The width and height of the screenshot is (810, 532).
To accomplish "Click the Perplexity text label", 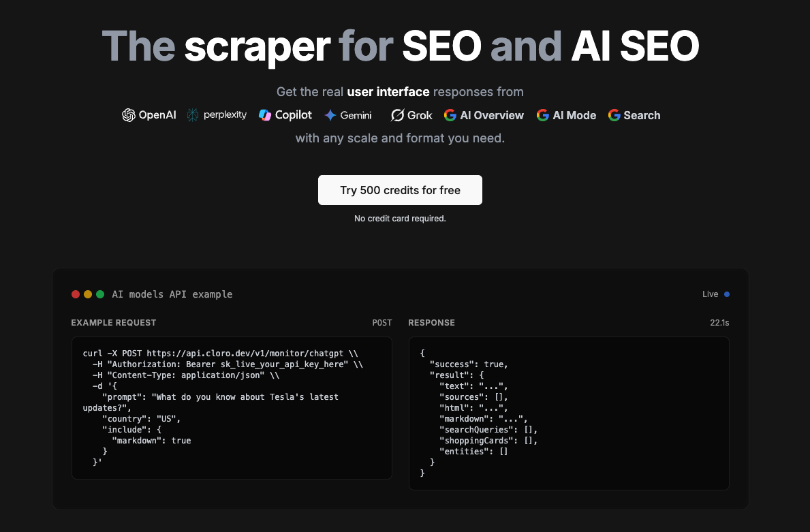I will 225,115.
